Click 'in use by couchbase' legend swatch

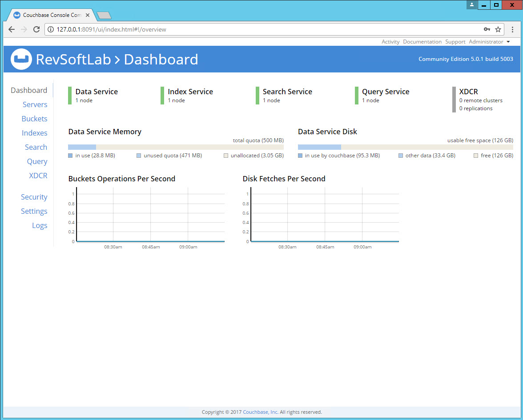coord(300,156)
